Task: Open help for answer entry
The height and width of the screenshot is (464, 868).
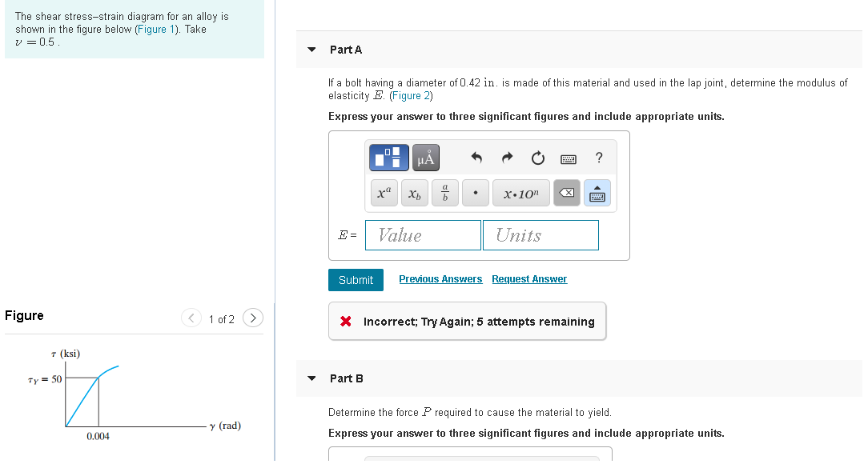Action: pyautogui.click(x=599, y=158)
